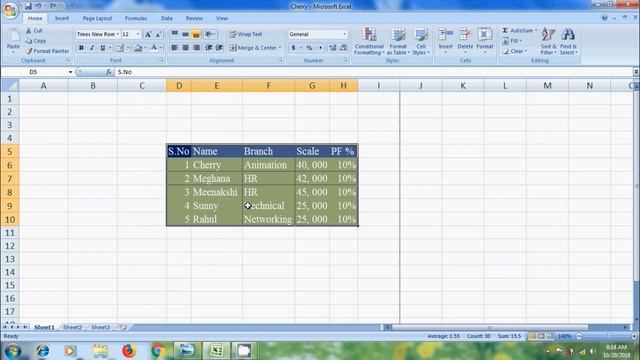Toggle Middle Align
Image resolution: width=640 pixels, height=360 pixels.
185,34
